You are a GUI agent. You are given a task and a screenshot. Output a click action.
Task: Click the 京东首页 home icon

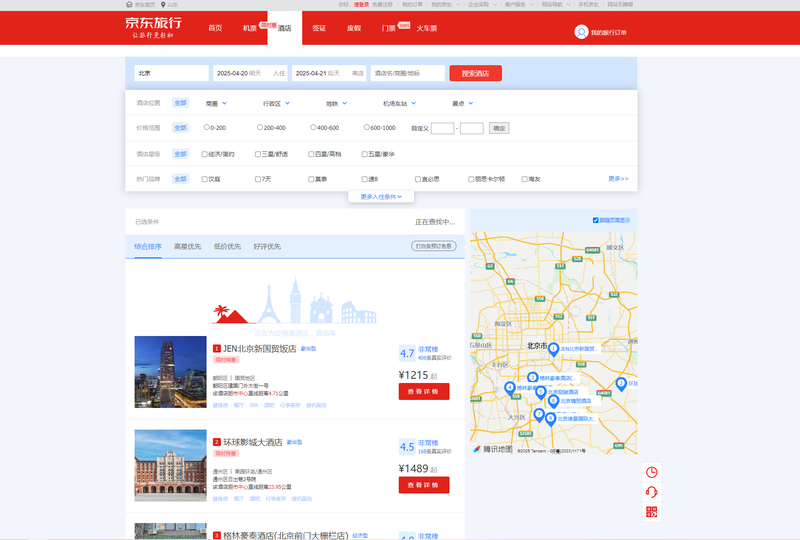click(129, 4)
